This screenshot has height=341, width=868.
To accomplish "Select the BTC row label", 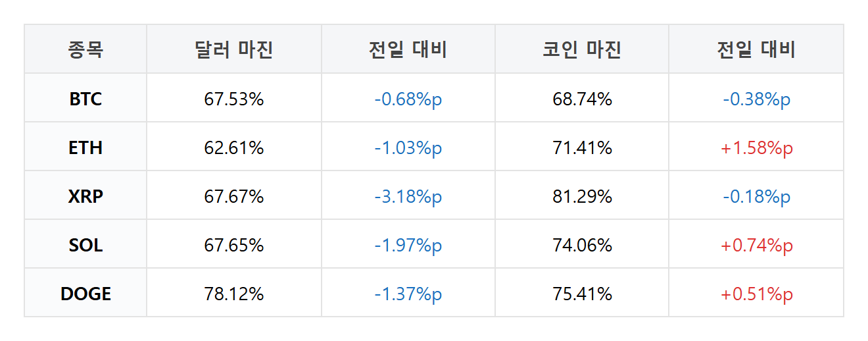I will [85, 99].
